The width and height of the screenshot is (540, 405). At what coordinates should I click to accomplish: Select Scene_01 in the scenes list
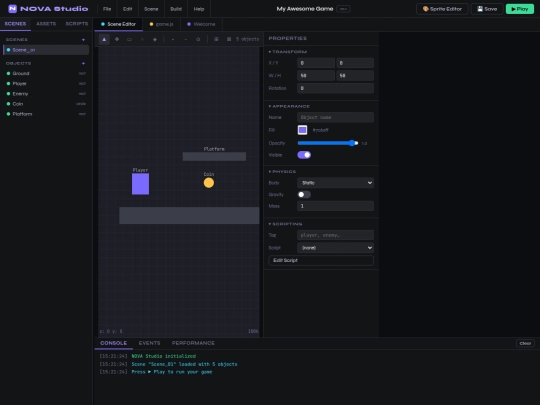point(46,50)
